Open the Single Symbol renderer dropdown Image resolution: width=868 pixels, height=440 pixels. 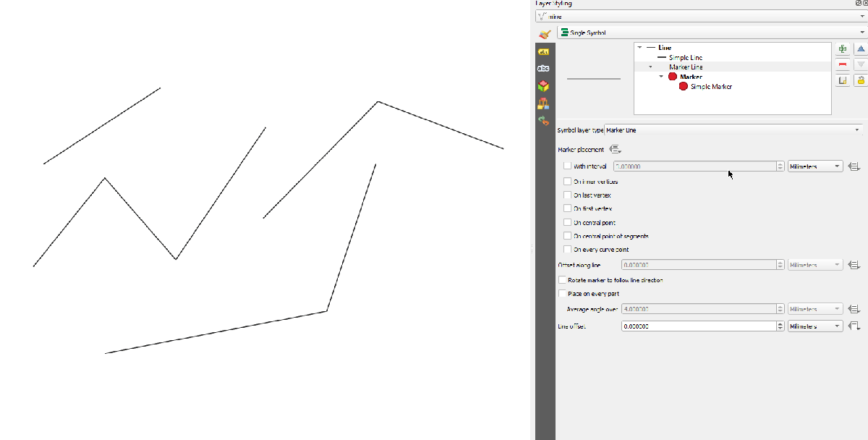712,33
